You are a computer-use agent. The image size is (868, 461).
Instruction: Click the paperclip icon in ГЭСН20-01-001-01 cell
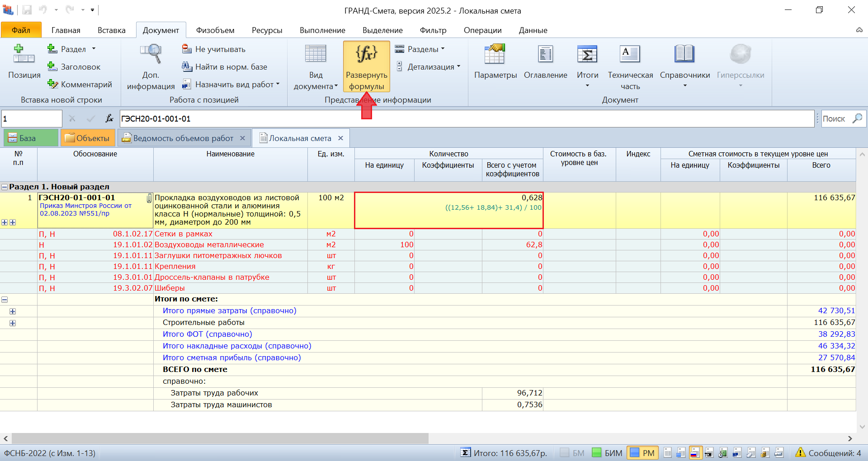click(x=149, y=198)
